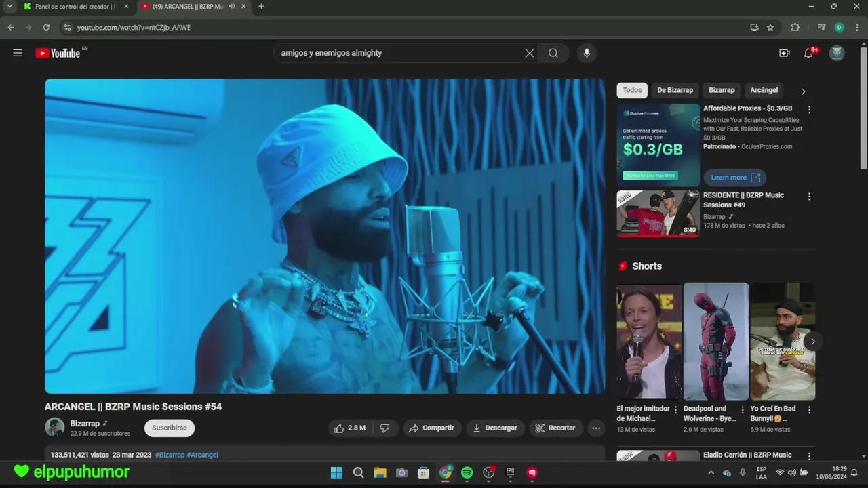The width and height of the screenshot is (868, 488).
Task: Select the De Bizarrap filter chip
Action: (x=675, y=90)
